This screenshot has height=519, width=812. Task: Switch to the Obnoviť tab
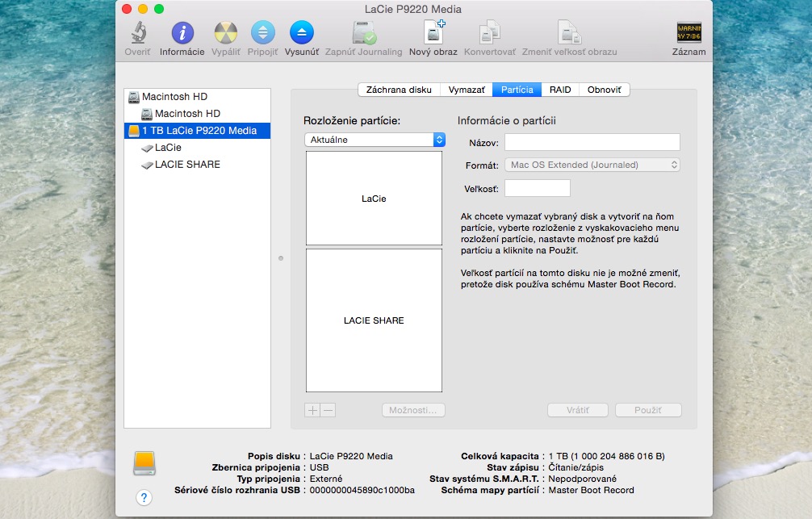point(605,90)
